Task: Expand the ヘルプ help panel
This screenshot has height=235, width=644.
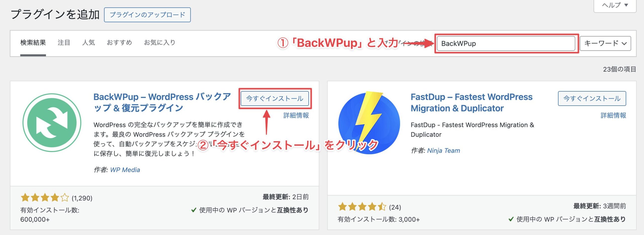Action: pyautogui.click(x=615, y=5)
